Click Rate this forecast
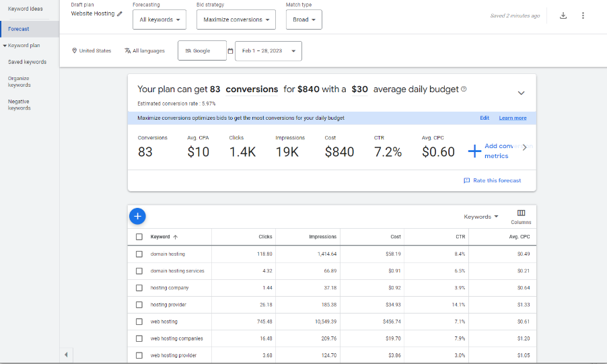 pos(493,180)
